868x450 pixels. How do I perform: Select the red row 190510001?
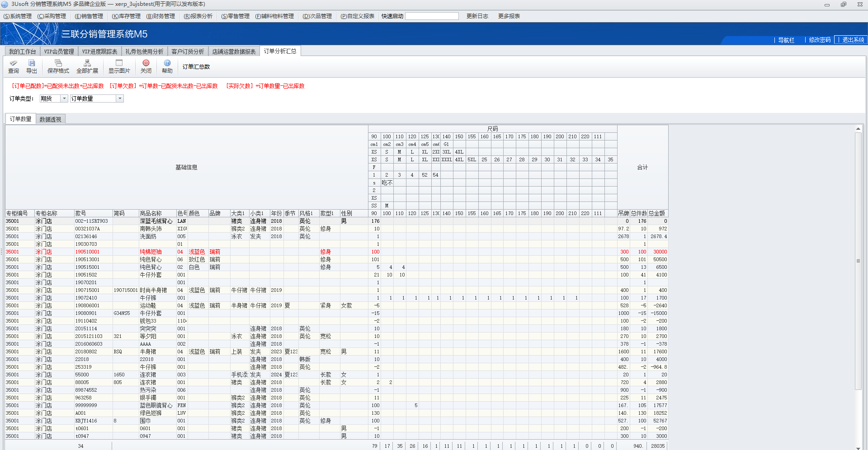tap(336, 252)
